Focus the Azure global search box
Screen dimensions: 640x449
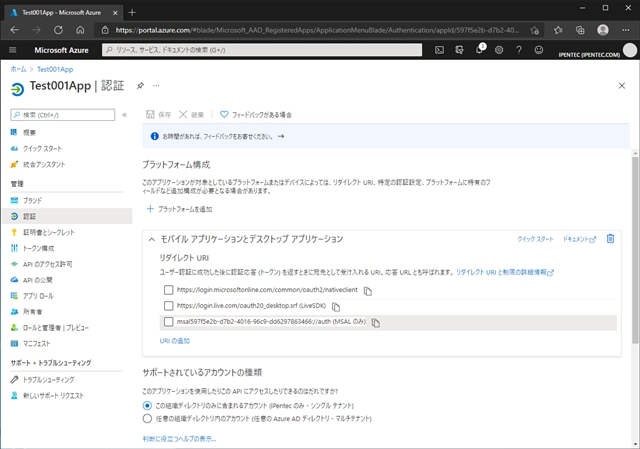(262, 50)
